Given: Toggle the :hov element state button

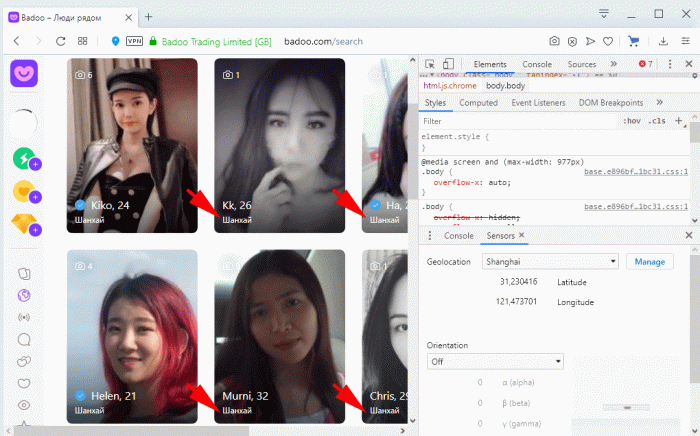Looking at the screenshot, I should pos(631,121).
